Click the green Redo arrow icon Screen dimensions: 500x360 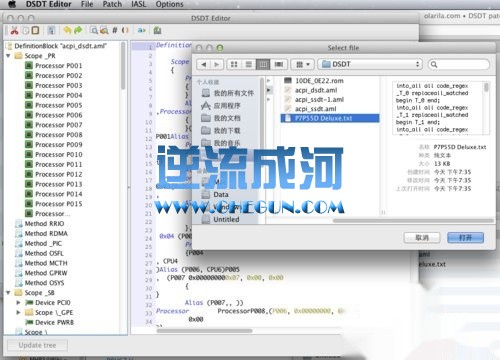[78, 30]
